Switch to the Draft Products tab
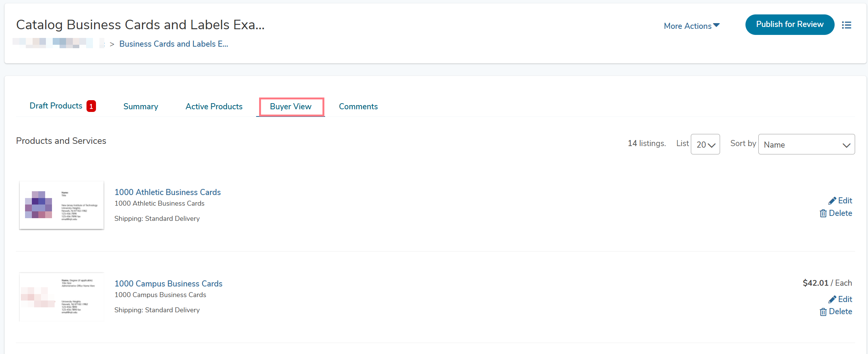Image resolution: width=868 pixels, height=354 pixels. tap(56, 106)
